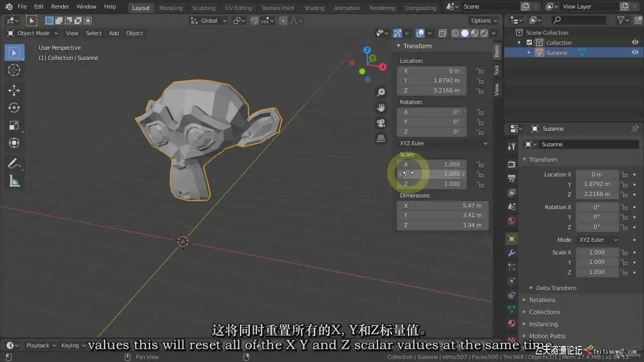The height and width of the screenshot is (362, 644).
Task: Switch to camera view with camera icon
Action: (x=381, y=123)
